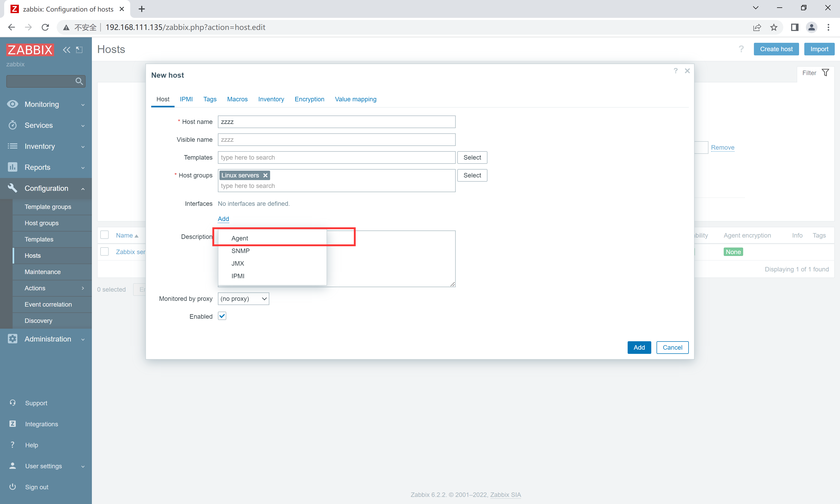Tick the Zabbix server row checkbox
840x504 pixels.
tap(104, 252)
